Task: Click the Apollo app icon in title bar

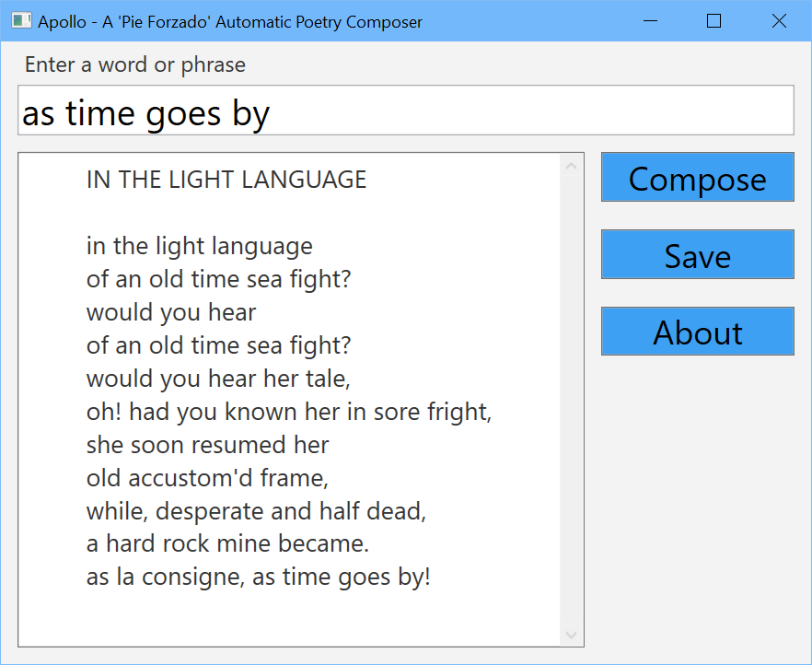Action: tap(21, 21)
